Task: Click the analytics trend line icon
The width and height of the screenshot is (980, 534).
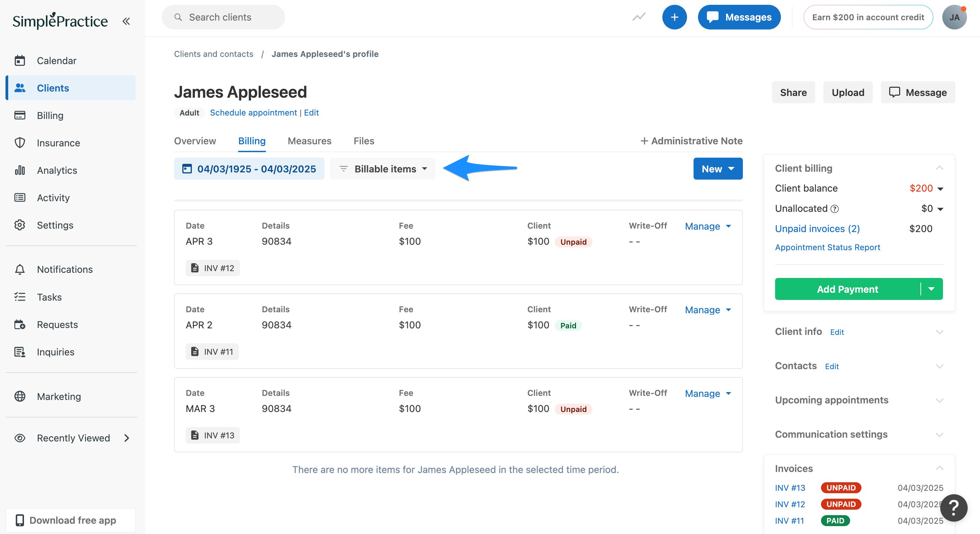Action: (639, 17)
